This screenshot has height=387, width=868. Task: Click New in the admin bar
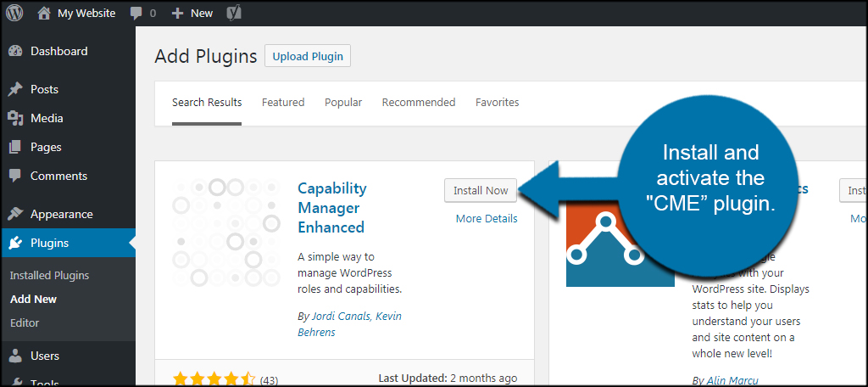(x=202, y=14)
